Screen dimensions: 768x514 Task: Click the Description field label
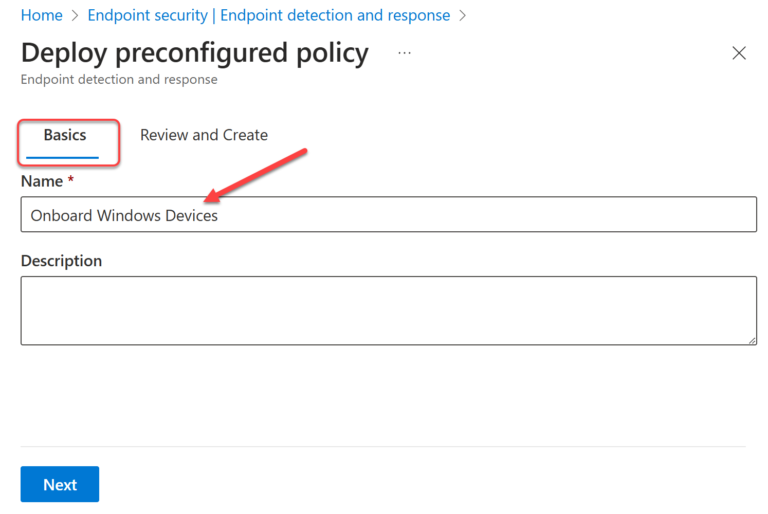pyautogui.click(x=61, y=261)
